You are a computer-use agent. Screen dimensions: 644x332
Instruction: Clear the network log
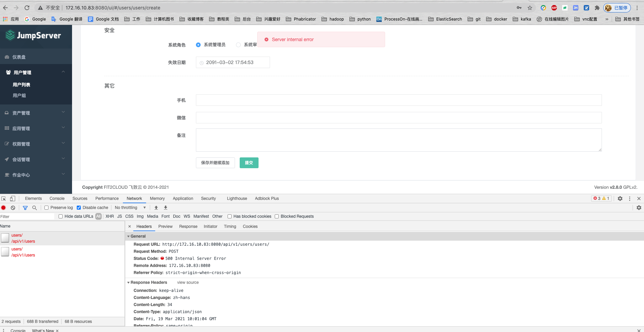pos(13,208)
